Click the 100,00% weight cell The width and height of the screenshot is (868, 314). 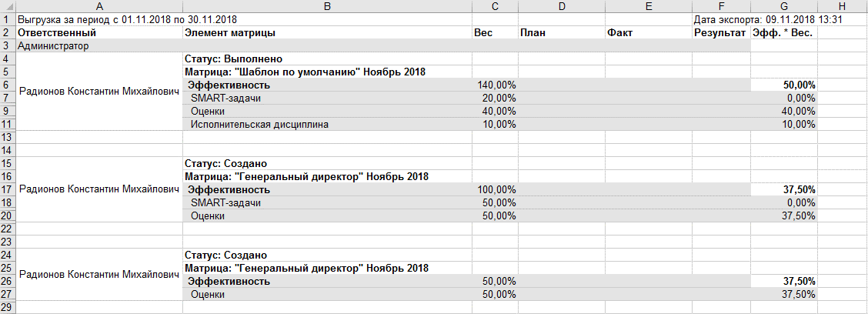tap(496, 189)
